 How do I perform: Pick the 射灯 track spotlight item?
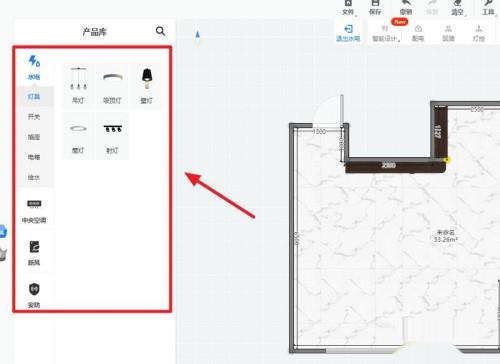click(x=113, y=136)
